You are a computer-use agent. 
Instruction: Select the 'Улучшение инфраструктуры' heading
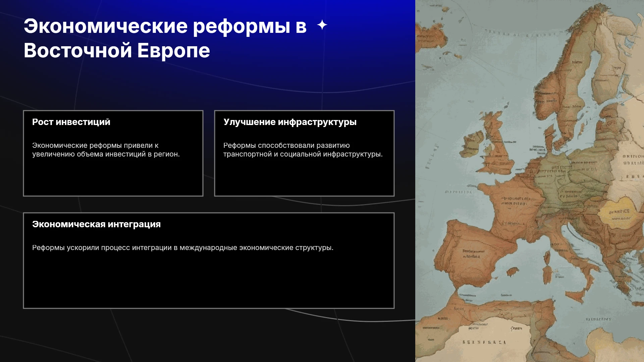click(290, 122)
